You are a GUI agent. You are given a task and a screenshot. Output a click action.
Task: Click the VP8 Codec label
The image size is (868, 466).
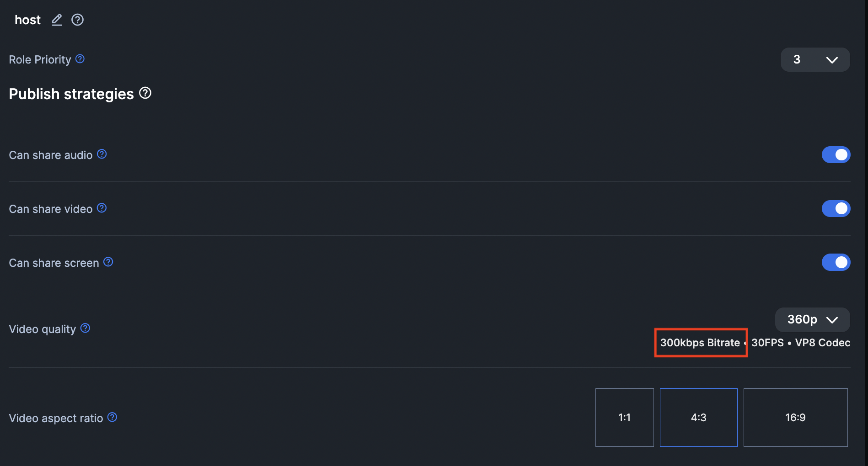coord(822,343)
